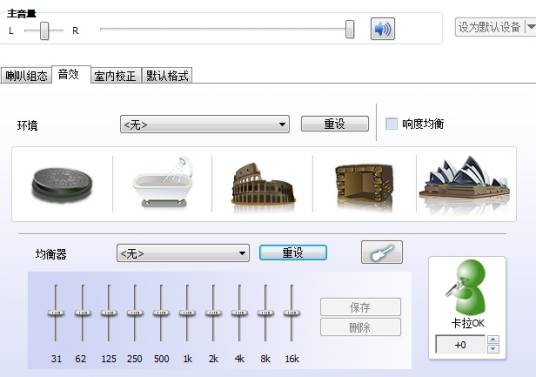
Task: Increase karaoke key with up arrow
Action: click(x=493, y=340)
